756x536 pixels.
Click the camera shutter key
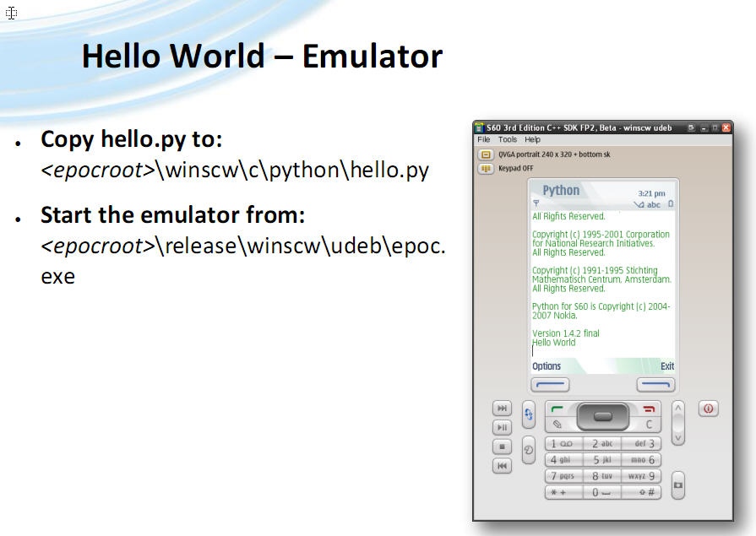click(678, 485)
